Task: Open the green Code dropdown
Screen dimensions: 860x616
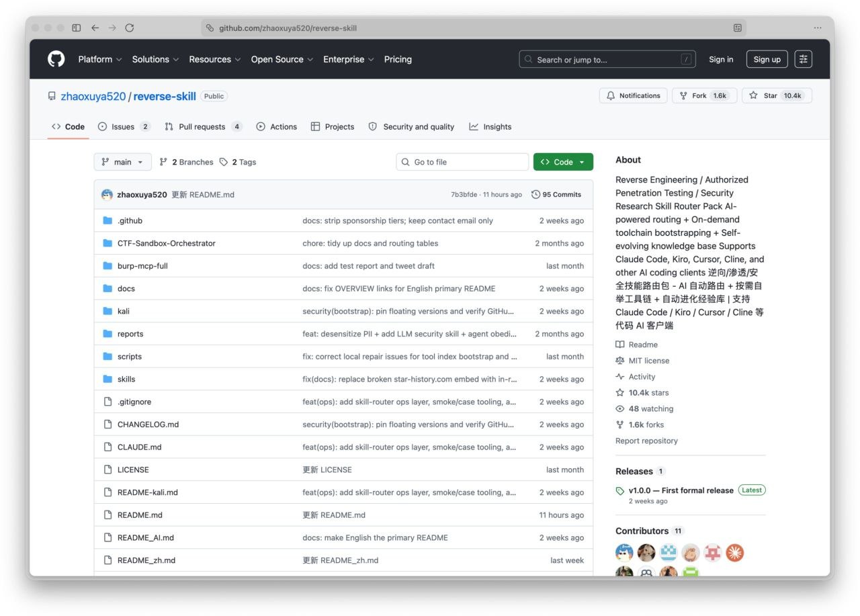Action: pos(563,162)
